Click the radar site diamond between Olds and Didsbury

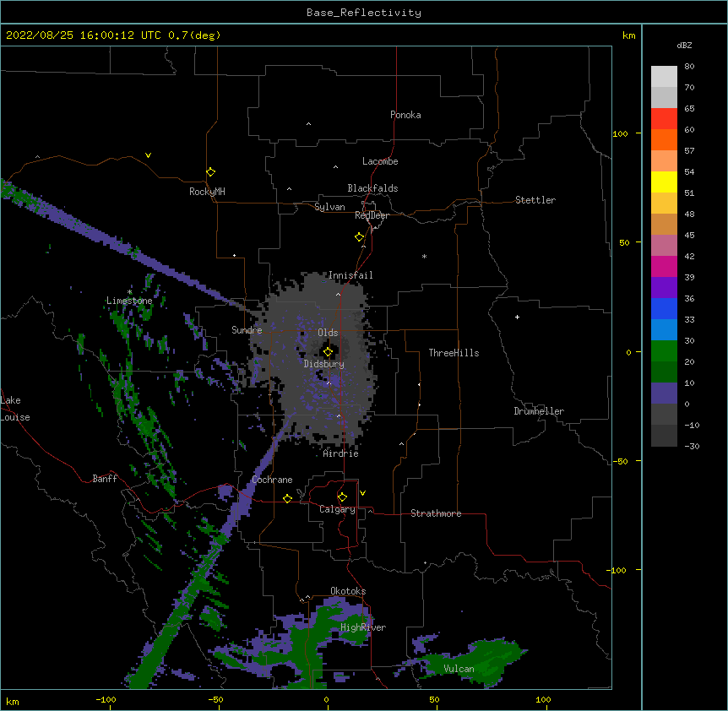click(328, 352)
